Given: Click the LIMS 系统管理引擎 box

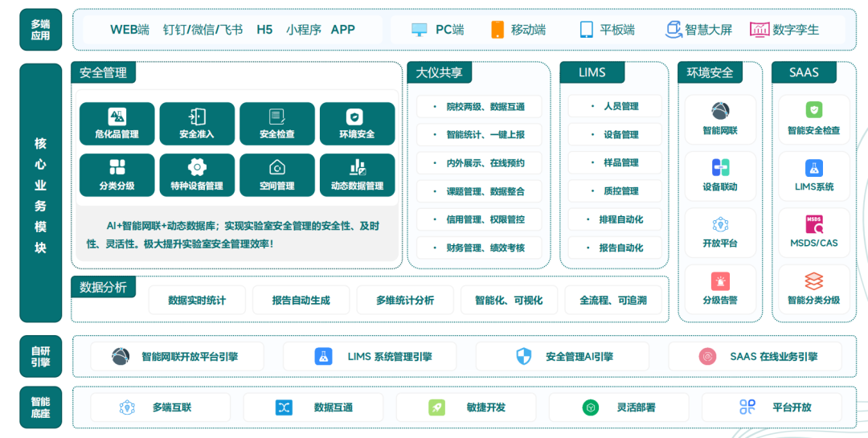Looking at the screenshot, I should coord(370,356).
